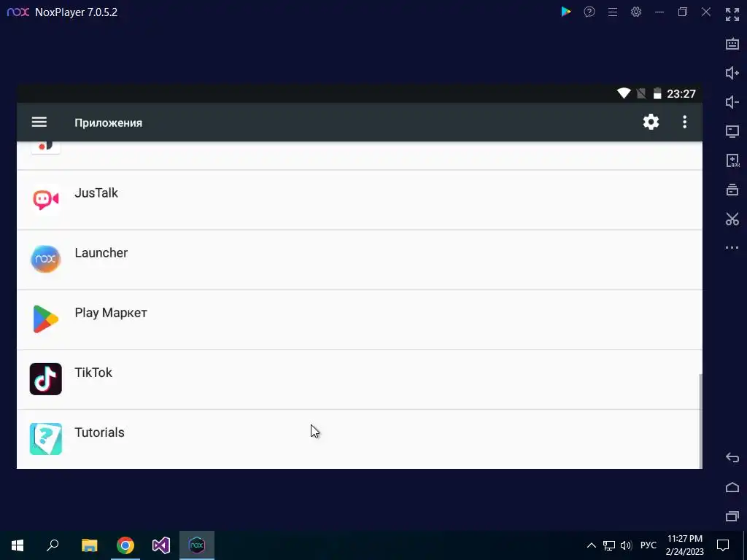The image size is (747, 560).
Task: Open the hamburger navigation menu
Action: (39, 122)
